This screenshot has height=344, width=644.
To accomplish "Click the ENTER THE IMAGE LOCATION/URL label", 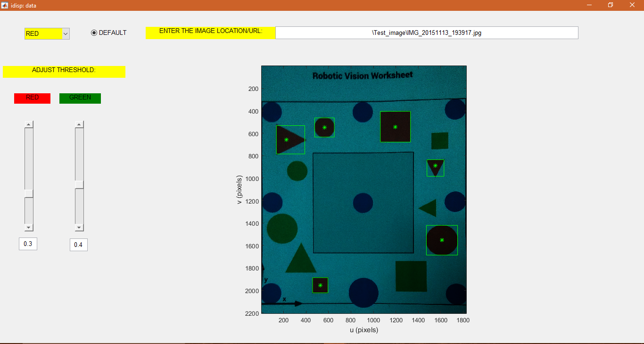I will [211, 33].
